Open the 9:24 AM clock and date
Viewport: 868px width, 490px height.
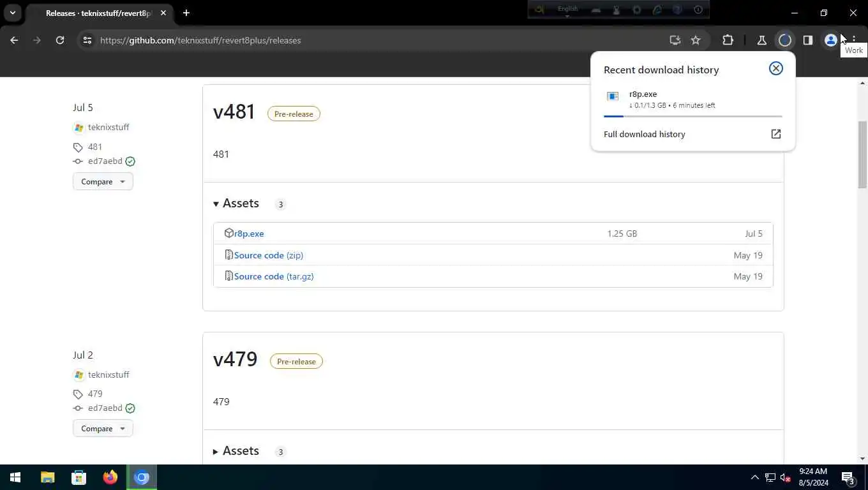(x=812, y=477)
